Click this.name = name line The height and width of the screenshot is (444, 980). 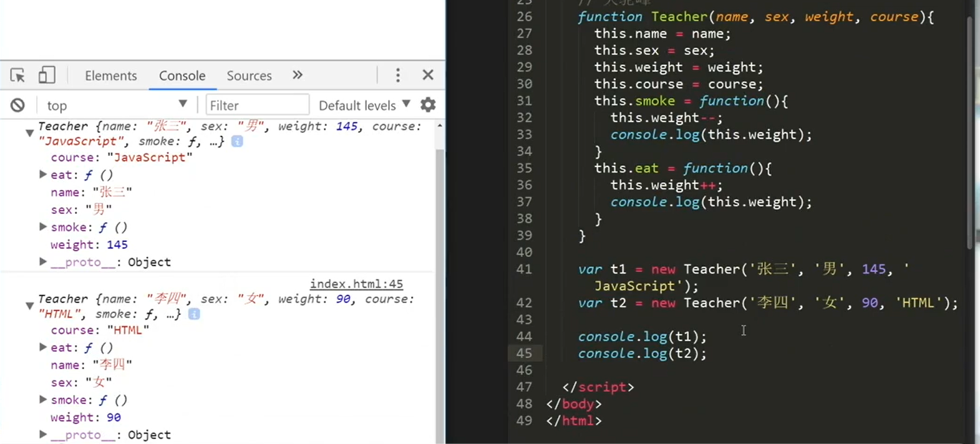(x=662, y=34)
